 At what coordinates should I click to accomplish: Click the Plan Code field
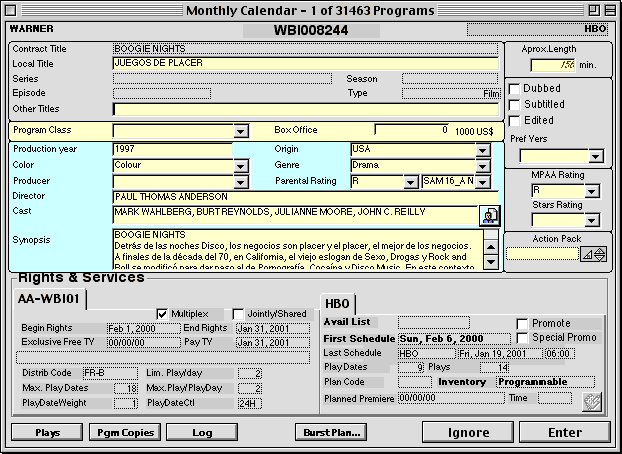coord(415,382)
